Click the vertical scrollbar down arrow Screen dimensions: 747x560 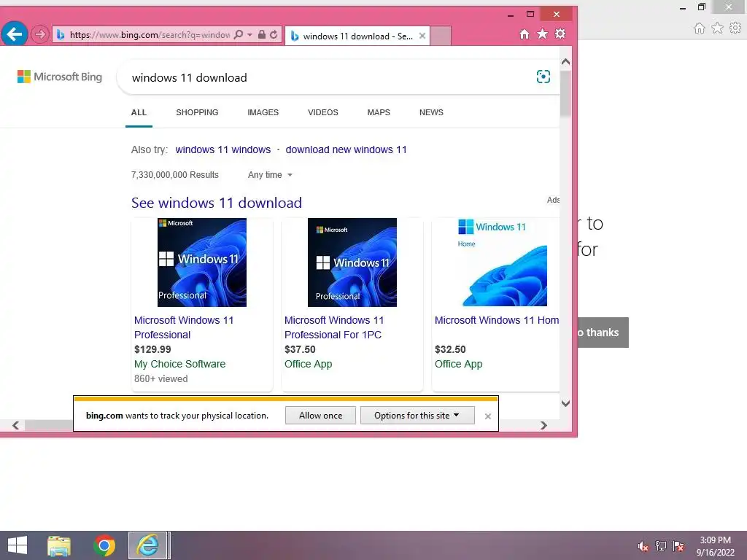pos(565,403)
